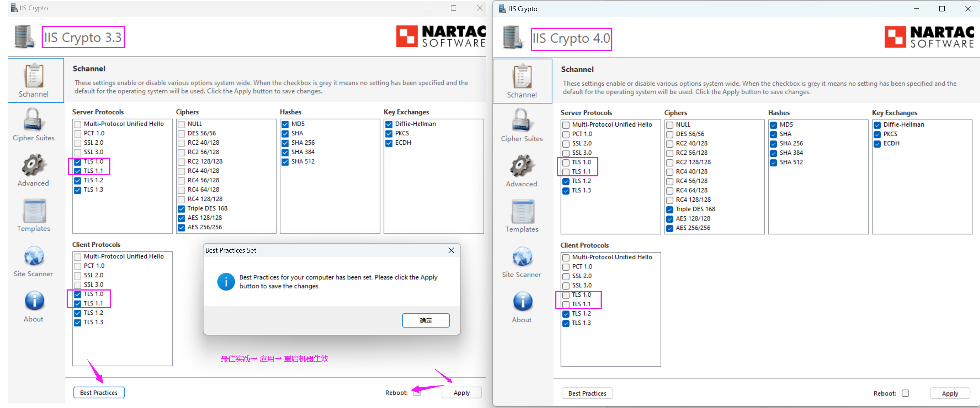This screenshot has height=408, width=980.
Task: Open Site Scanner globe in IIS Crypto 4.0
Action: [x=521, y=262]
